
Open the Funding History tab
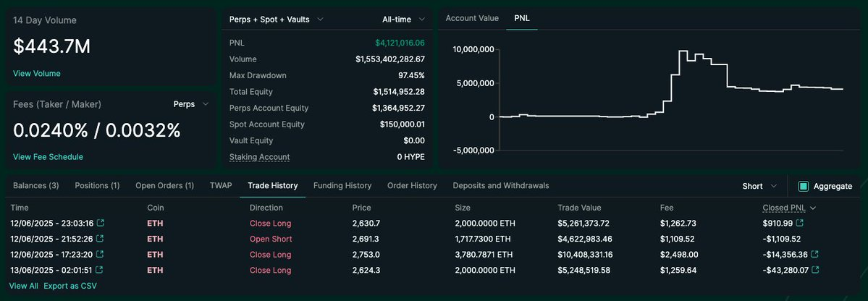point(342,186)
